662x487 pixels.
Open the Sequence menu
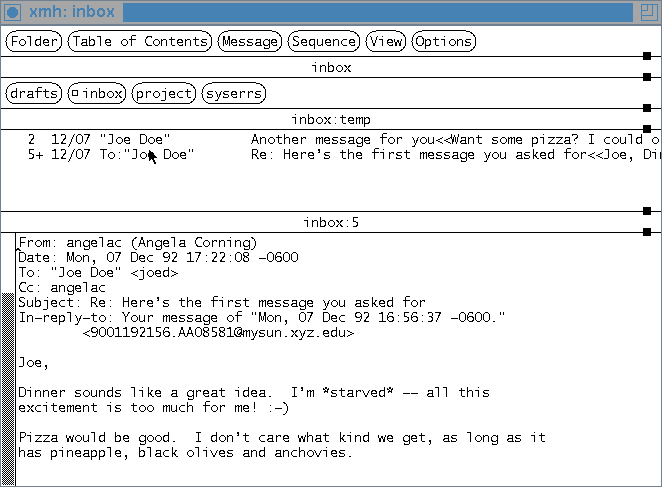click(323, 41)
